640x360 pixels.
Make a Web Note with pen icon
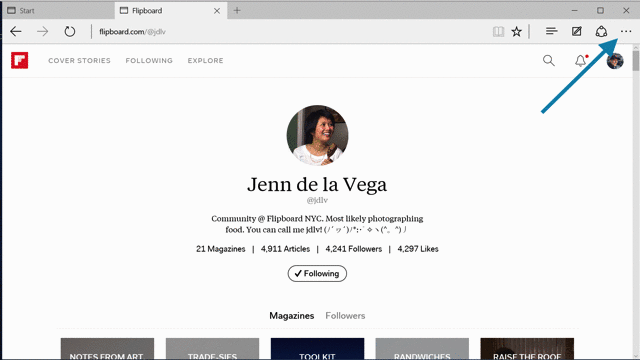point(576,31)
